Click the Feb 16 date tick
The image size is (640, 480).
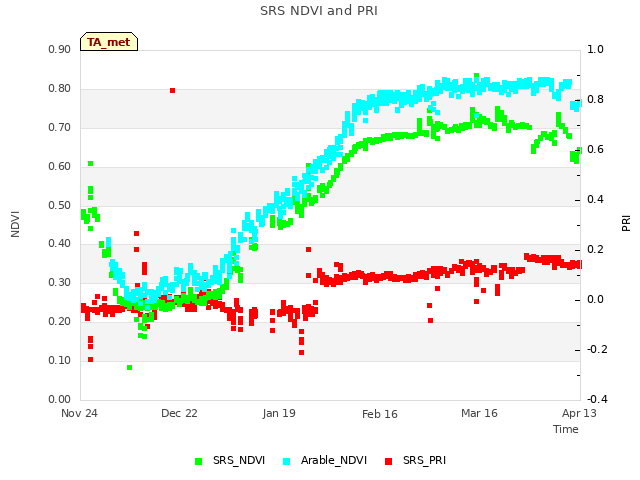(380, 414)
